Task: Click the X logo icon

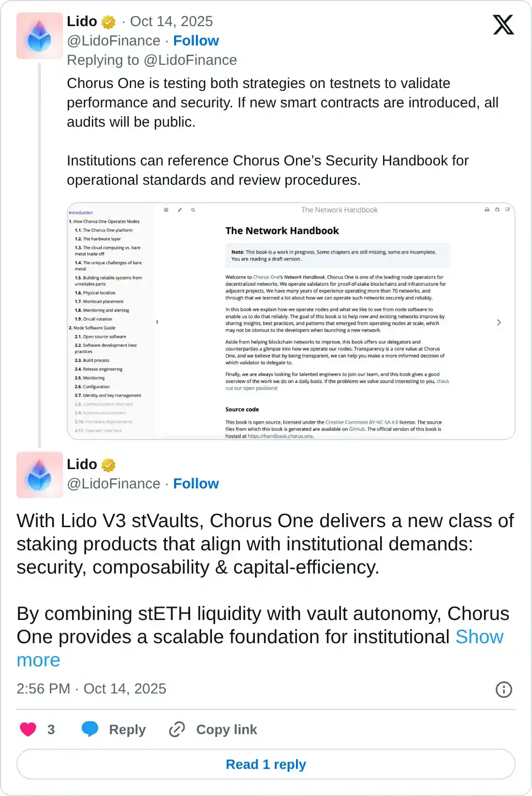Action: click(x=503, y=25)
